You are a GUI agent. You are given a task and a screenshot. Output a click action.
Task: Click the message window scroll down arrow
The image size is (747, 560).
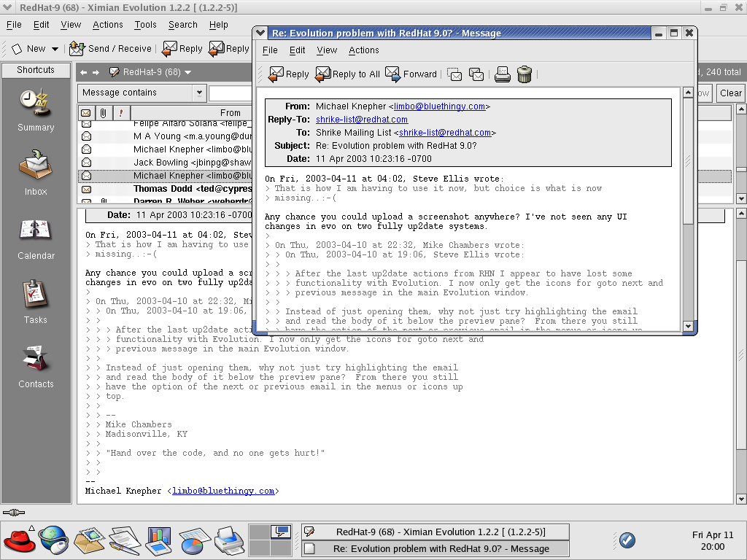[x=687, y=326]
